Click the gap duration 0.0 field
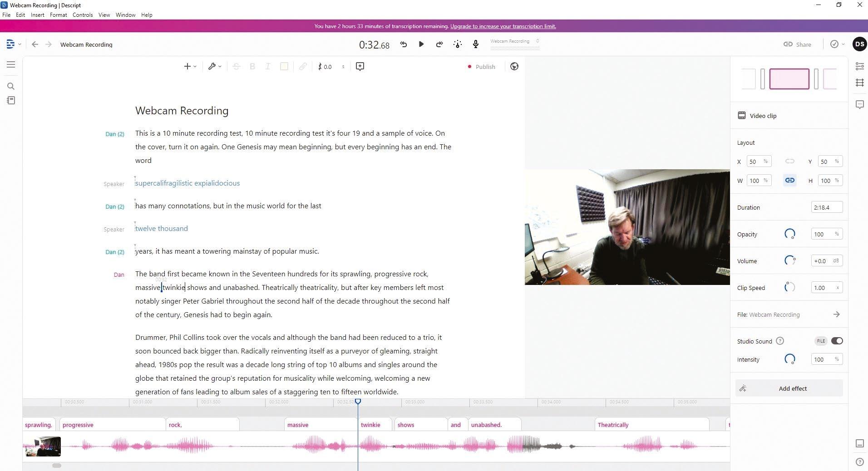 (332, 66)
